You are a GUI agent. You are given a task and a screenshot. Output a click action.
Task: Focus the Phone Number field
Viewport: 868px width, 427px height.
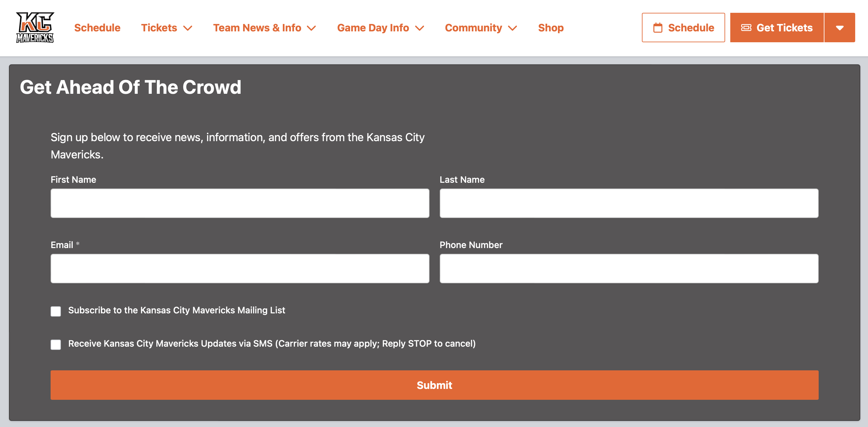tap(629, 268)
